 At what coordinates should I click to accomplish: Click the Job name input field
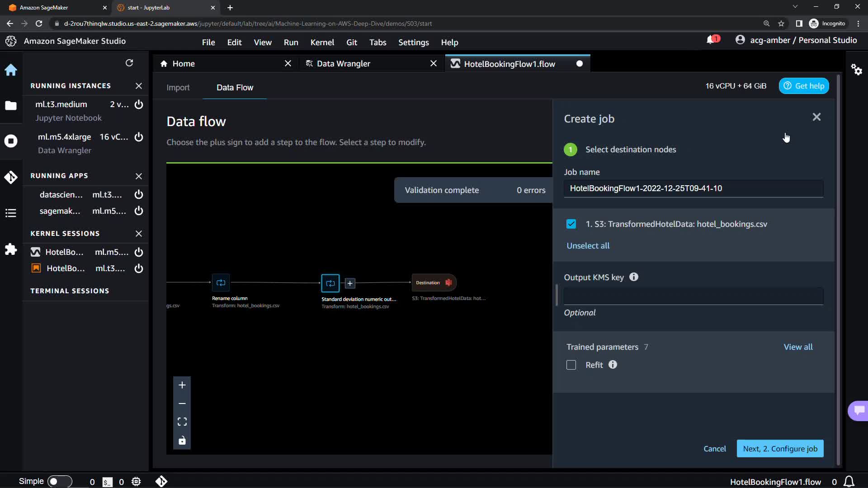[x=693, y=188]
